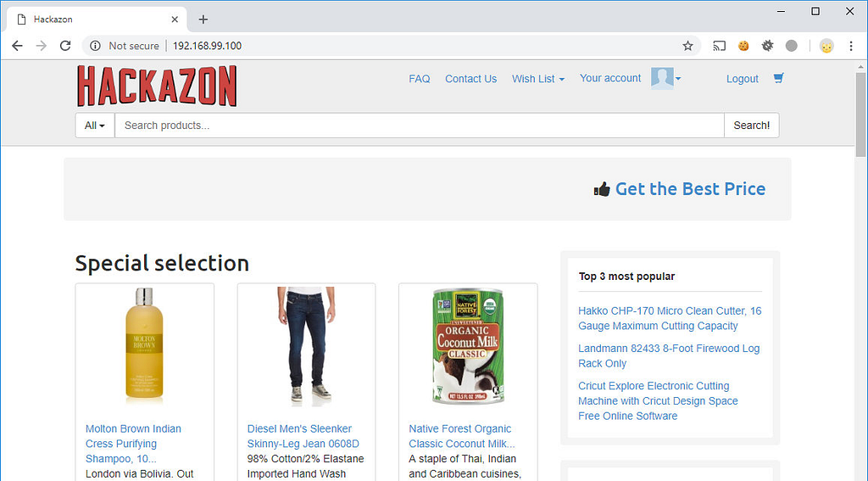This screenshot has height=481, width=868.
Task: Click the Top 3 most popular heading
Action: [x=626, y=276]
